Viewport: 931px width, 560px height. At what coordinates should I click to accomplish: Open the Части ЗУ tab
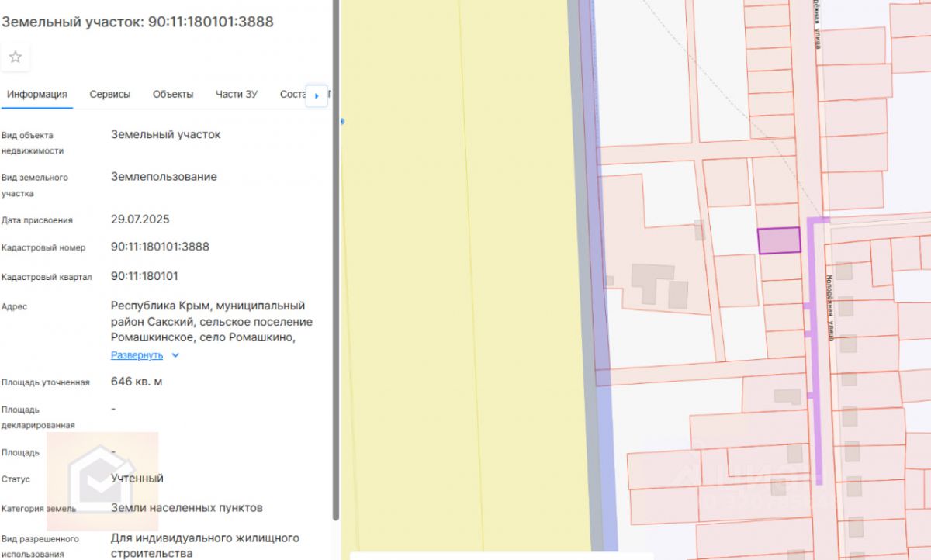point(237,95)
